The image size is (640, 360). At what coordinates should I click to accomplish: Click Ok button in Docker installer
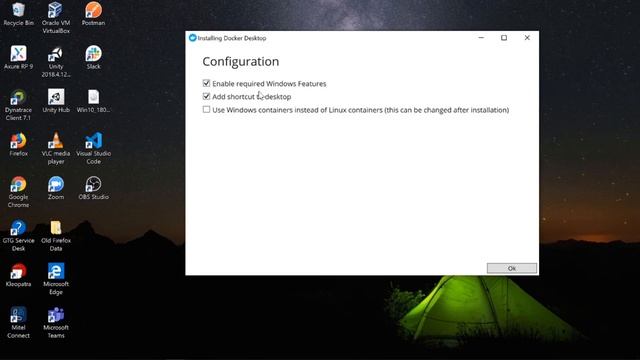tap(512, 268)
